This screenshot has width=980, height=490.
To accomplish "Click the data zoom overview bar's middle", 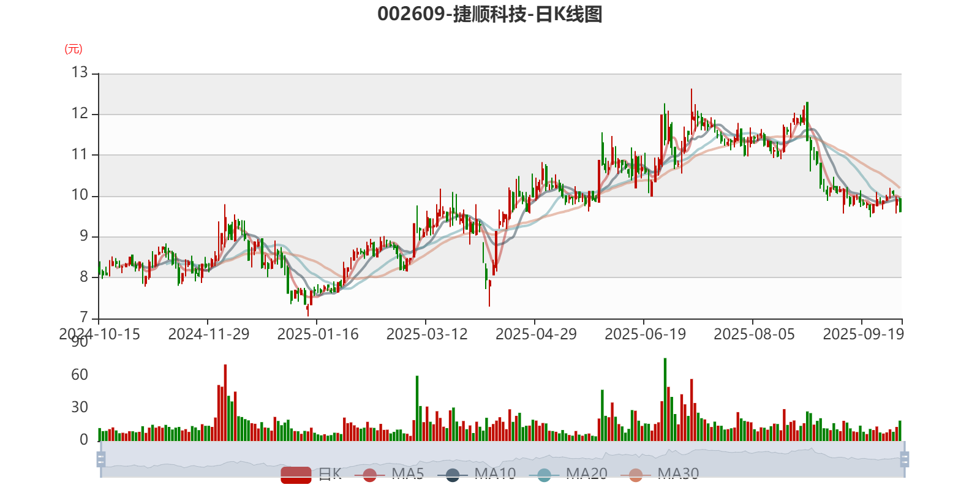I will click(503, 459).
